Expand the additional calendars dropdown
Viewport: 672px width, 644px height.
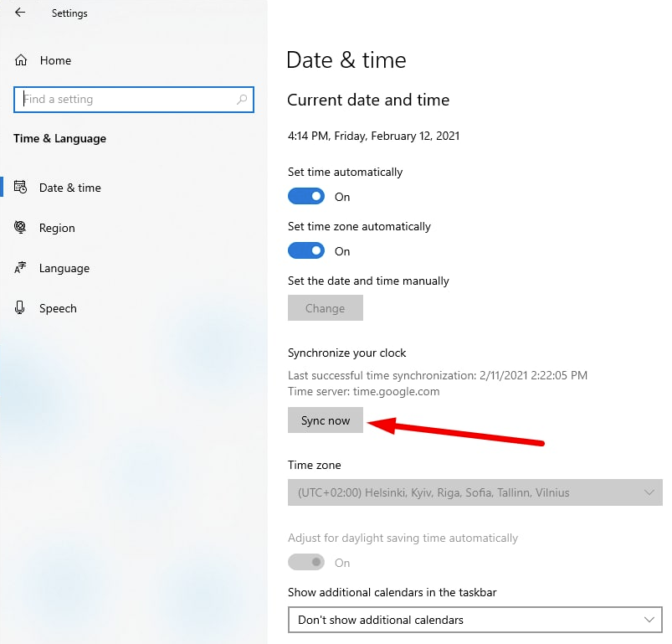point(475,620)
